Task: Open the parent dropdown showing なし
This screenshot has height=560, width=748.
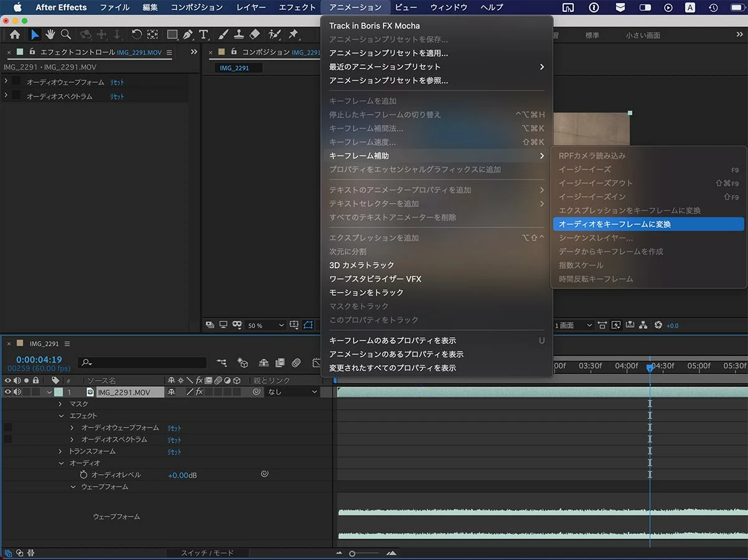Action: coord(292,392)
